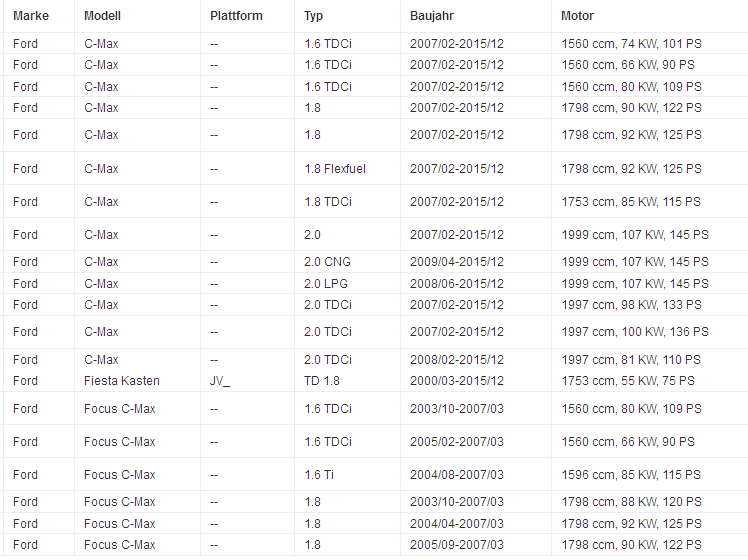Click the TD 1.8 type cell
This screenshot has height=560, width=748.
(322, 381)
